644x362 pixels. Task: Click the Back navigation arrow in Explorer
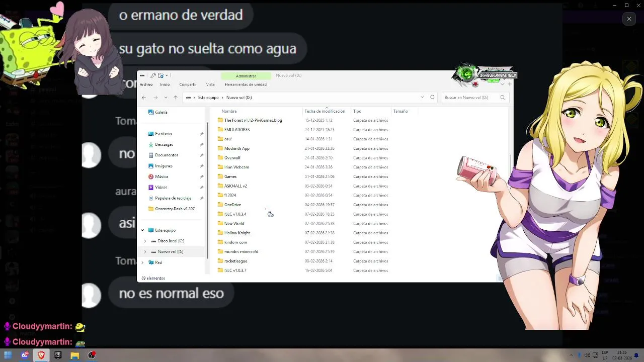pos(144,98)
